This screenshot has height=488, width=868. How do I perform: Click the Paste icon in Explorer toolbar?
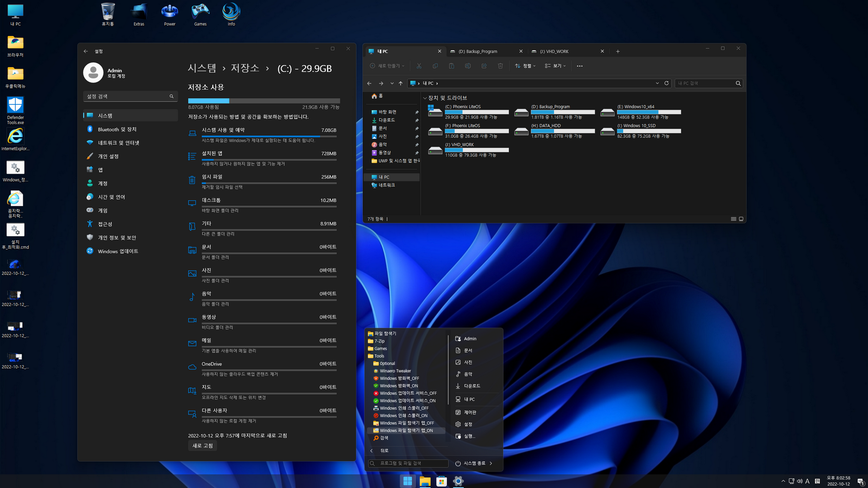452,66
